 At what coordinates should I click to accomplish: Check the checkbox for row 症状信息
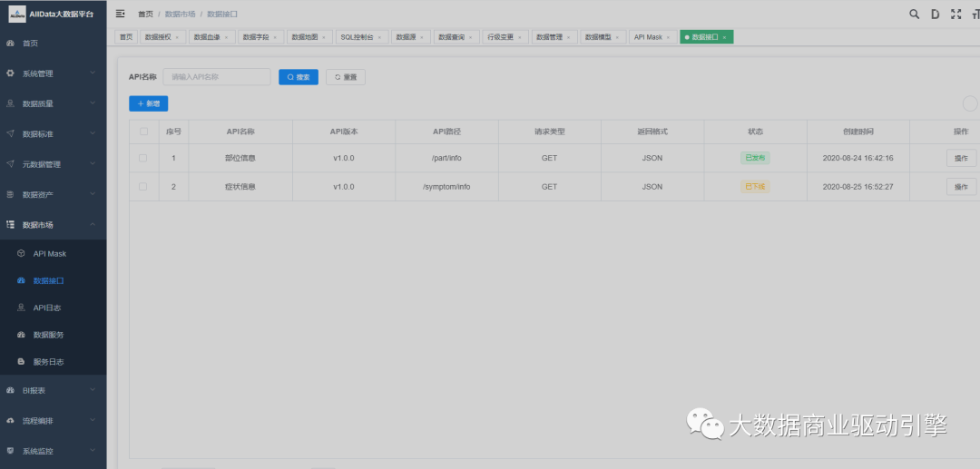(x=142, y=186)
